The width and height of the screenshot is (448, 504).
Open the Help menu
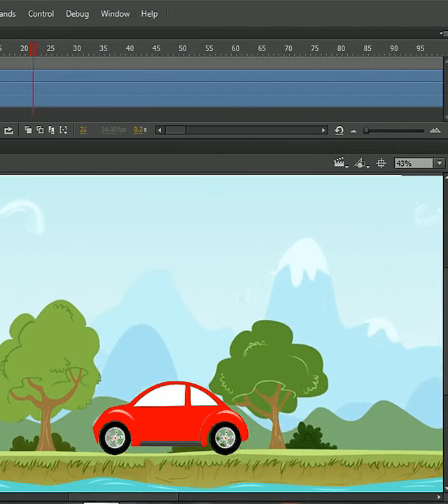coord(149,14)
